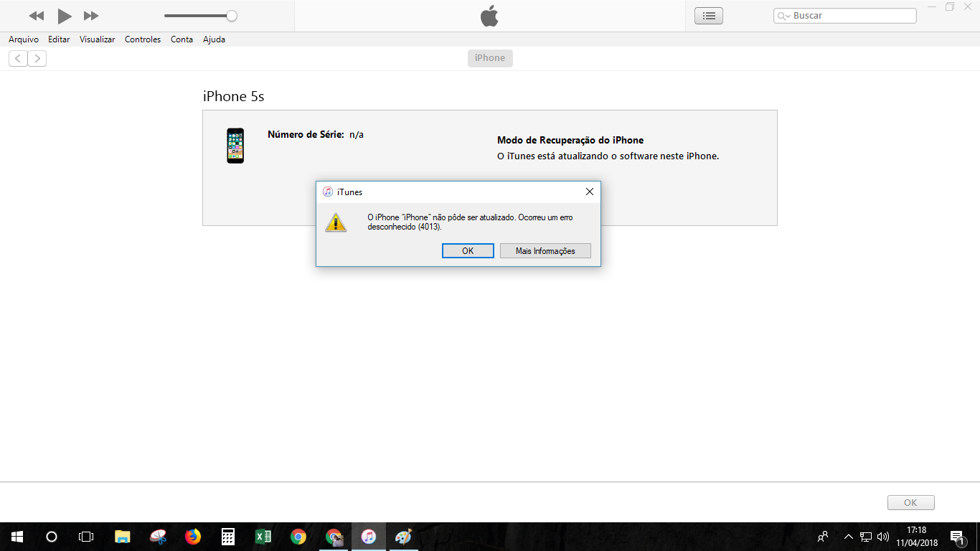Click the fast forward next track button
Viewport: 980px width, 551px height.
click(x=91, y=16)
